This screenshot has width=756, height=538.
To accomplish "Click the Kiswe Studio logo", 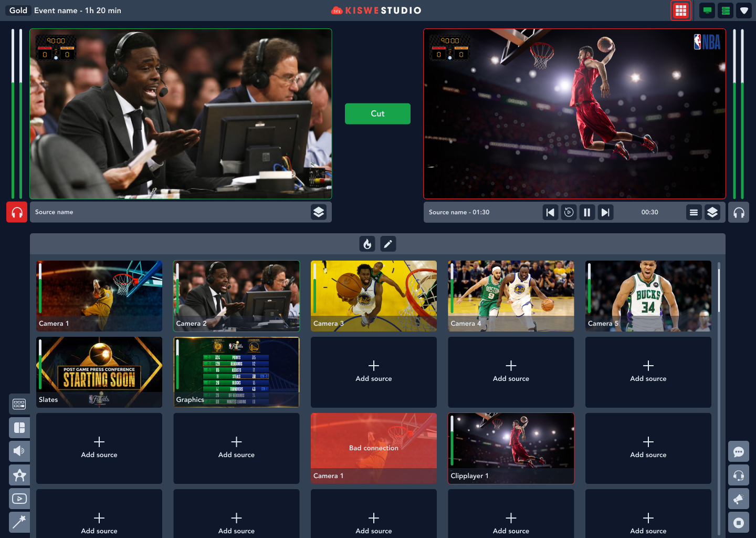I will pyautogui.click(x=376, y=11).
